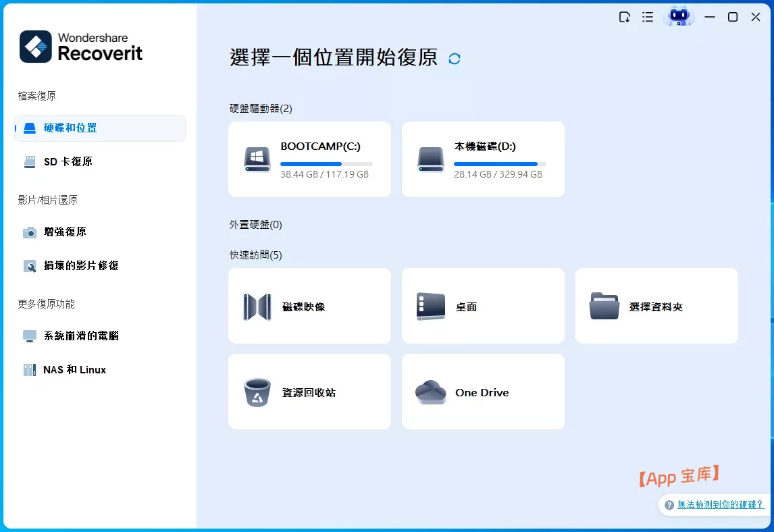Click the refresh icon beside the heading
774x532 pixels.
455,59
